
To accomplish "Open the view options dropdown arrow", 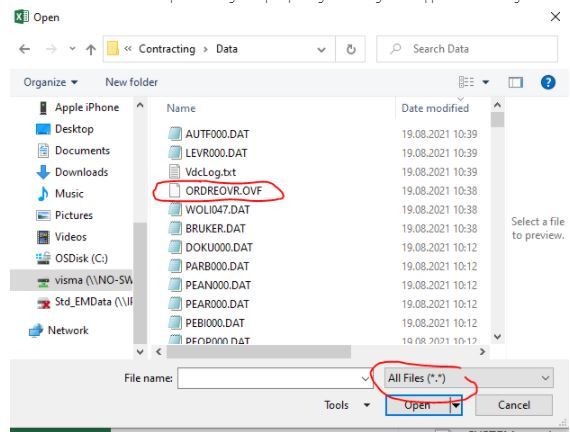I will pos(485,83).
